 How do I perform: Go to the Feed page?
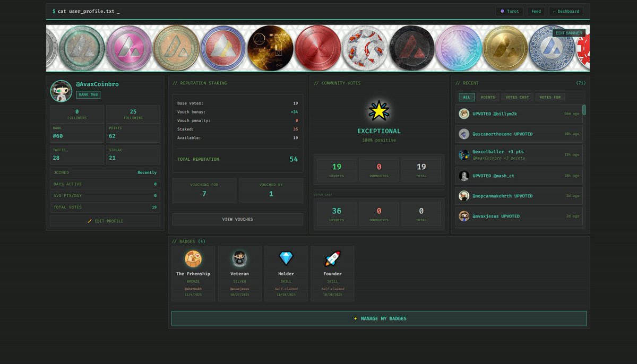point(536,11)
